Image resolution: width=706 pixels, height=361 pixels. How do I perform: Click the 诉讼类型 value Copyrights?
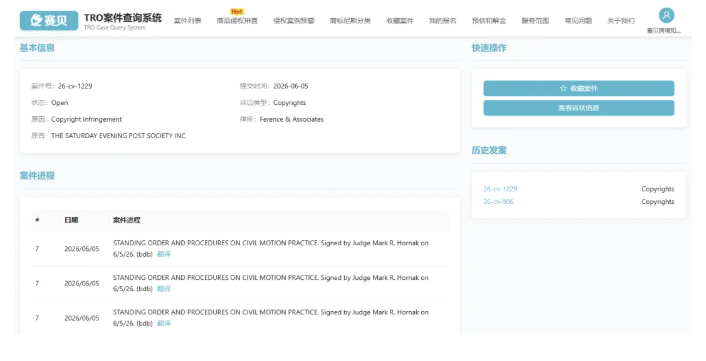pyautogui.click(x=289, y=103)
